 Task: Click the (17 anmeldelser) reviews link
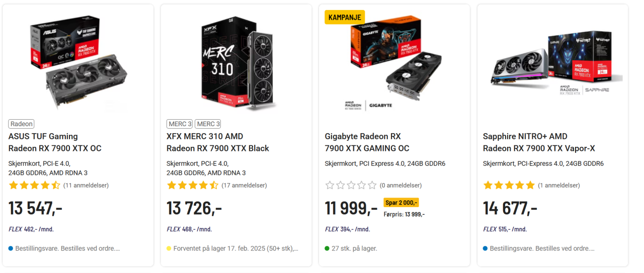click(244, 185)
